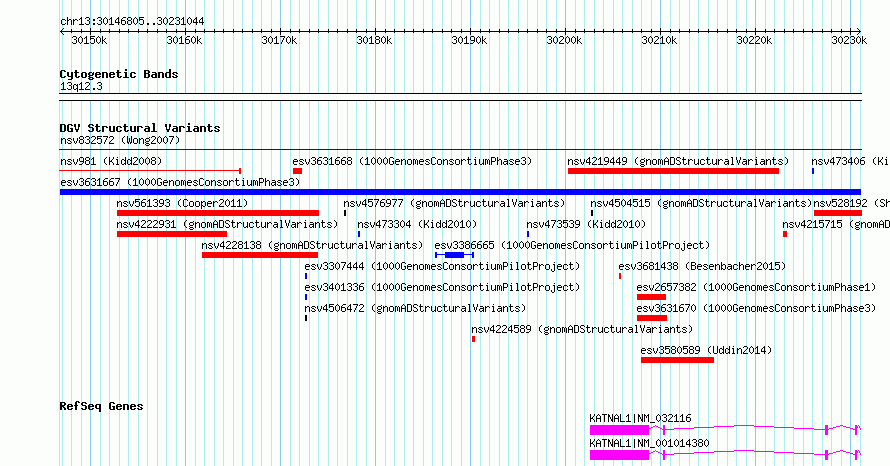Image resolution: width=890 pixels, height=466 pixels.
Task: Click esv3631667 (1000GenomesConsortiumPhase3) label
Action: pos(180,182)
